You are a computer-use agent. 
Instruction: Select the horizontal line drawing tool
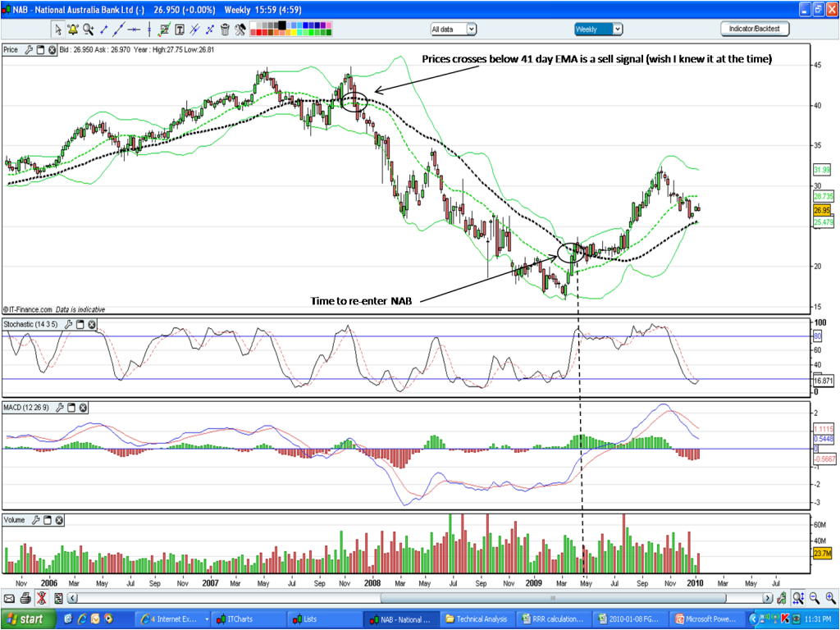134,30
